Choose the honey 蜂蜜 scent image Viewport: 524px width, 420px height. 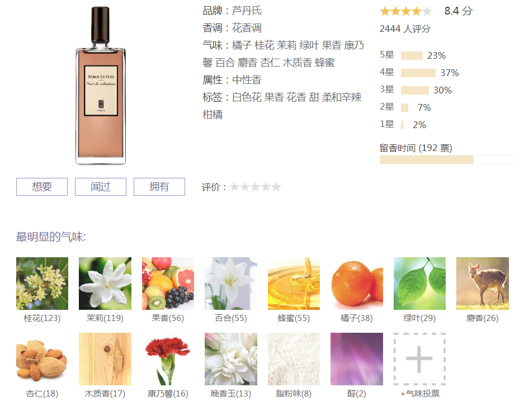pyautogui.click(x=294, y=284)
